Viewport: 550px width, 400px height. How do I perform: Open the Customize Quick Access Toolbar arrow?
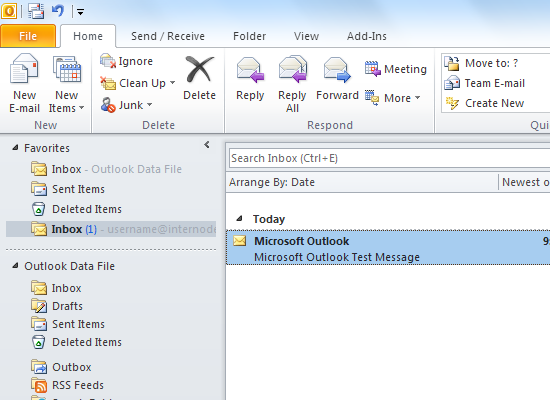point(80,12)
